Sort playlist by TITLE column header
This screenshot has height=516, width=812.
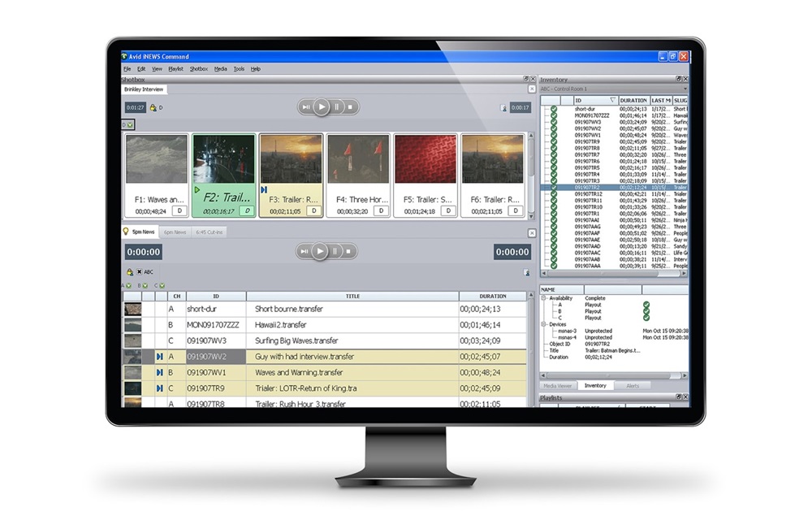[352, 297]
